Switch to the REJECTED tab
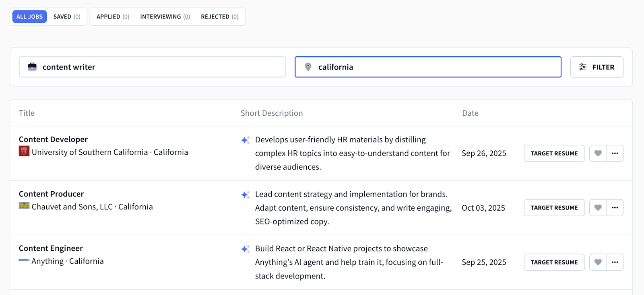Viewport: 644px width, 295px height. click(220, 16)
